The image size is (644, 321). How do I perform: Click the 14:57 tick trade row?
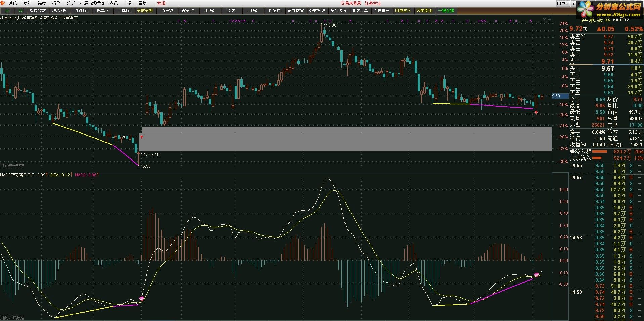point(606,177)
